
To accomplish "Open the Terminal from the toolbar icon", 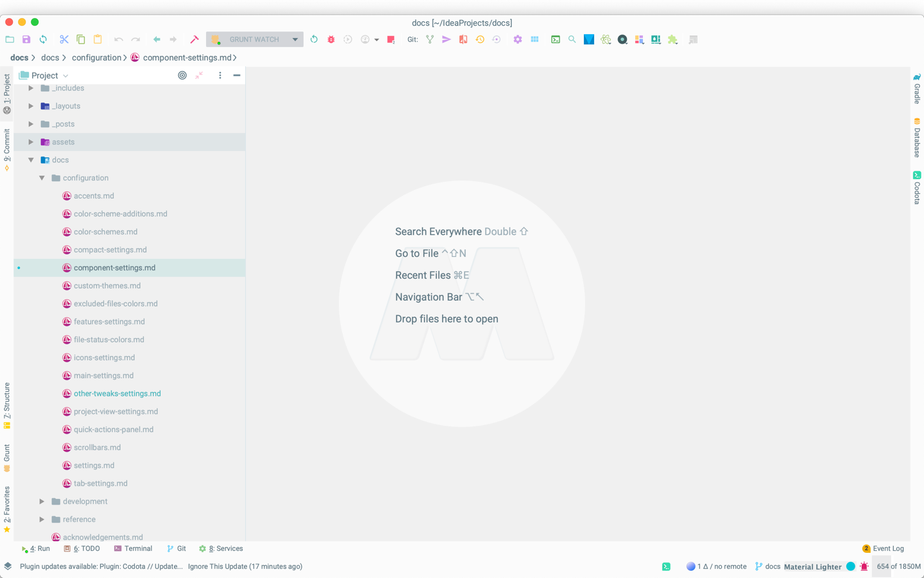I will click(555, 39).
